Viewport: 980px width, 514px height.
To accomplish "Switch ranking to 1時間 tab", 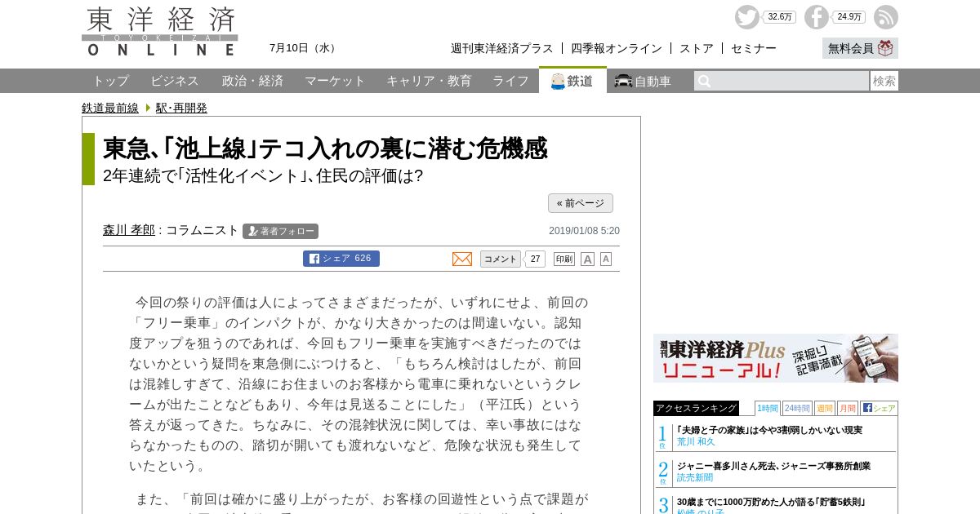I will point(768,408).
